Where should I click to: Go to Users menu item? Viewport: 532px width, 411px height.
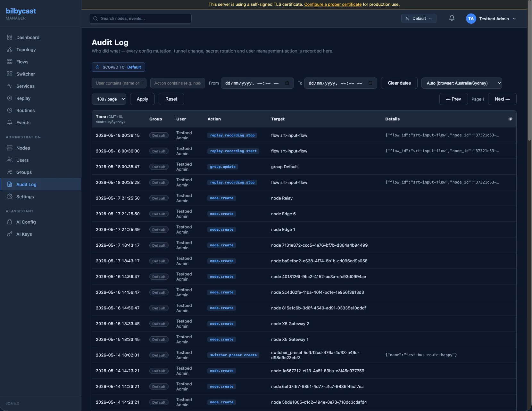pyautogui.click(x=40, y=160)
